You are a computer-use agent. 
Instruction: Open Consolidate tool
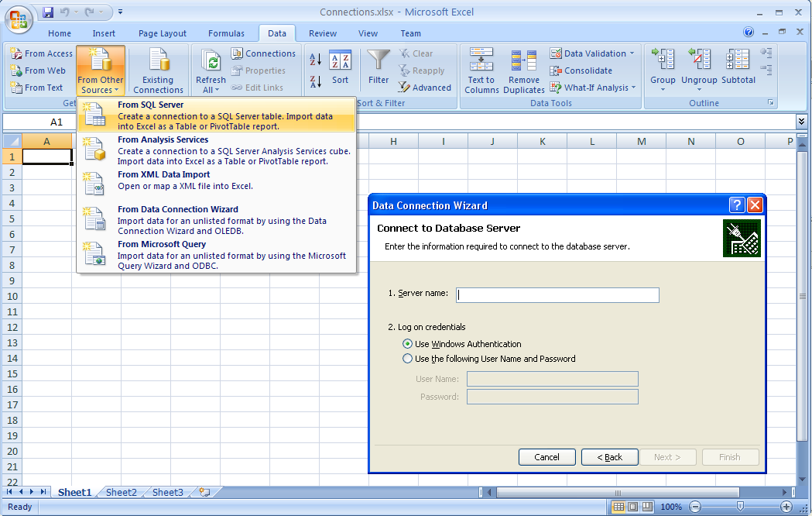tap(581, 71)
